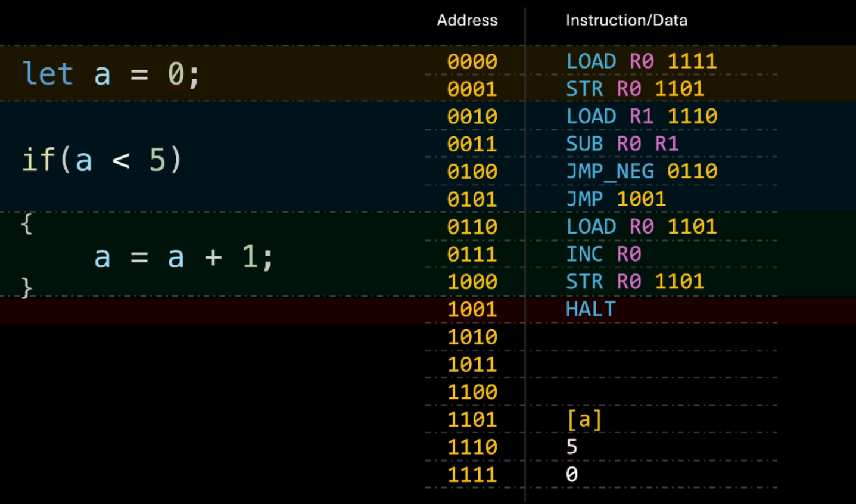Screen dimensions: 856x504
Task: Click the [a] variable data cell
Action: (x=584, y=419)
